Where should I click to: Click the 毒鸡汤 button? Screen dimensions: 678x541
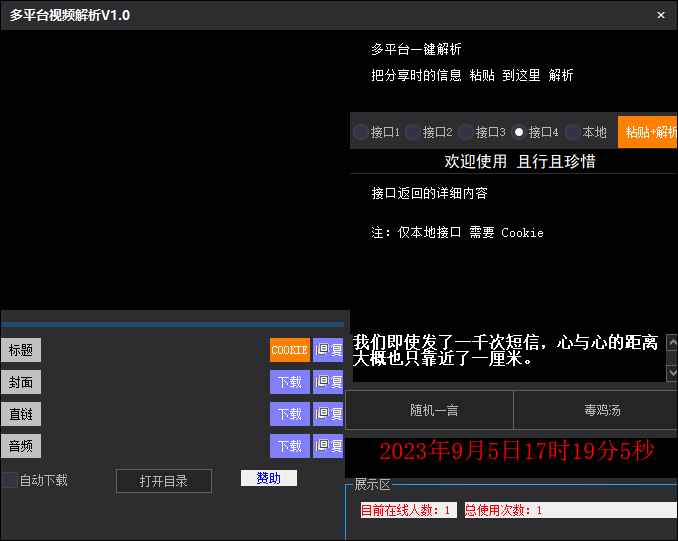coord(595,410)
